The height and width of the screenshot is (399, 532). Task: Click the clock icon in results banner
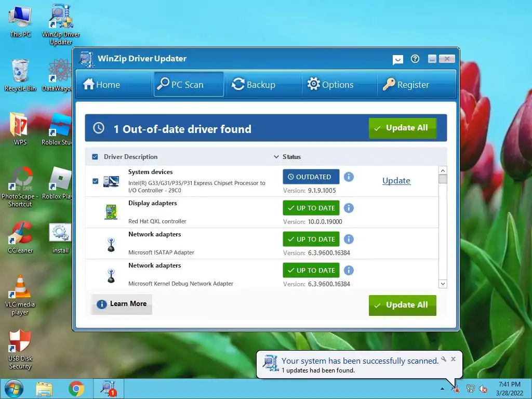click(x=99, y=128)
